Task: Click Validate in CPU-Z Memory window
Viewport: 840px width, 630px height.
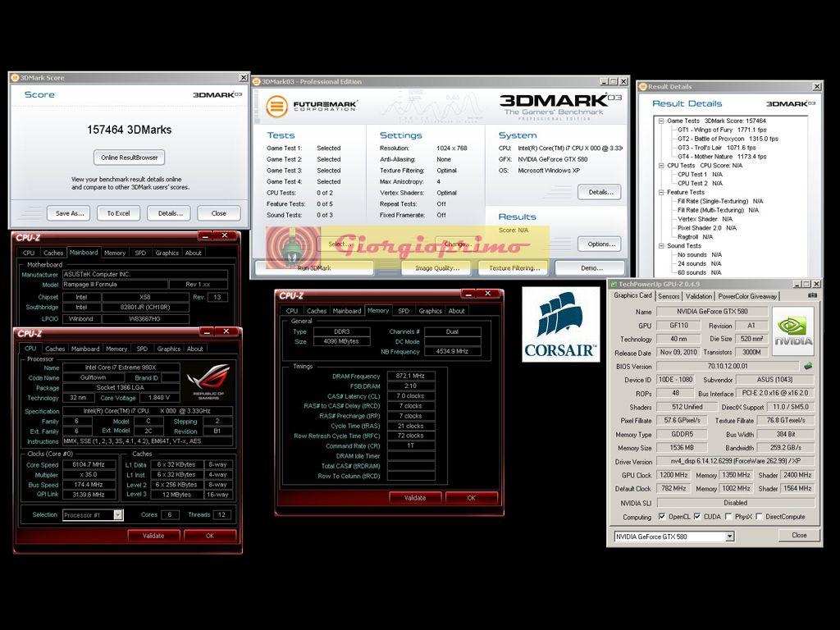Action: pyautogui.click(x=415, y=498)
